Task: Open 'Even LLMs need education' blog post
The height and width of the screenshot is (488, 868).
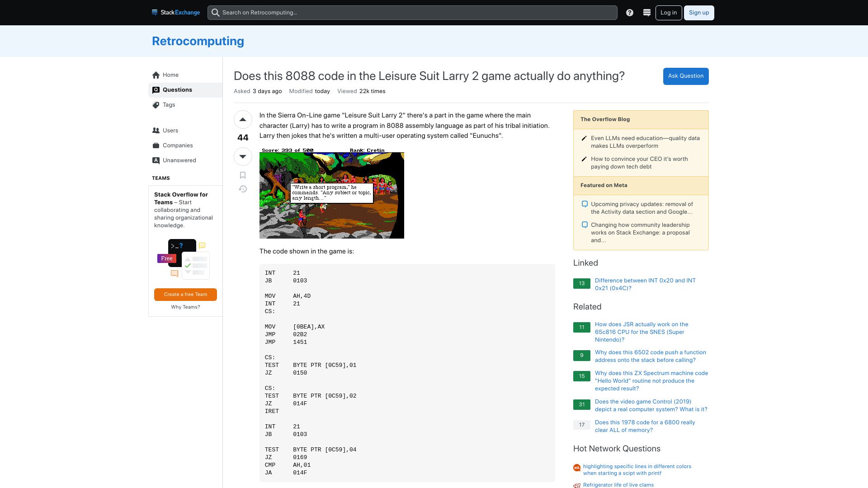Action: click(645, 142)
